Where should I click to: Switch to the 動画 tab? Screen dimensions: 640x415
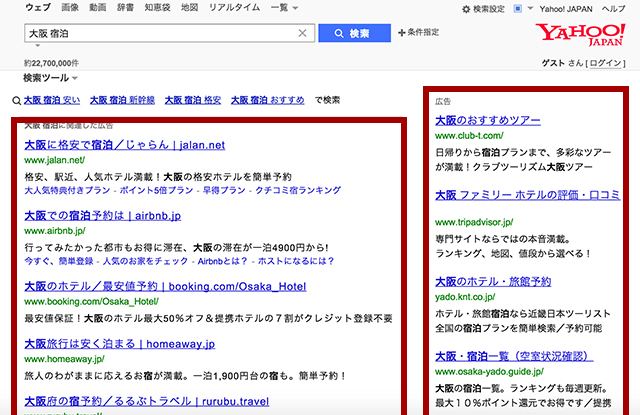(x=98, y=7)
